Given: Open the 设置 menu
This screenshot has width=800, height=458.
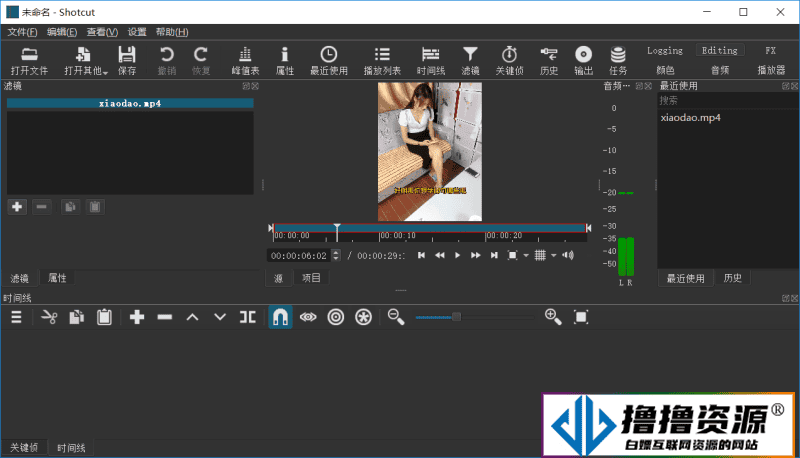Looking at the screenshot, I should pyautogui.click(x=137, y=32).
